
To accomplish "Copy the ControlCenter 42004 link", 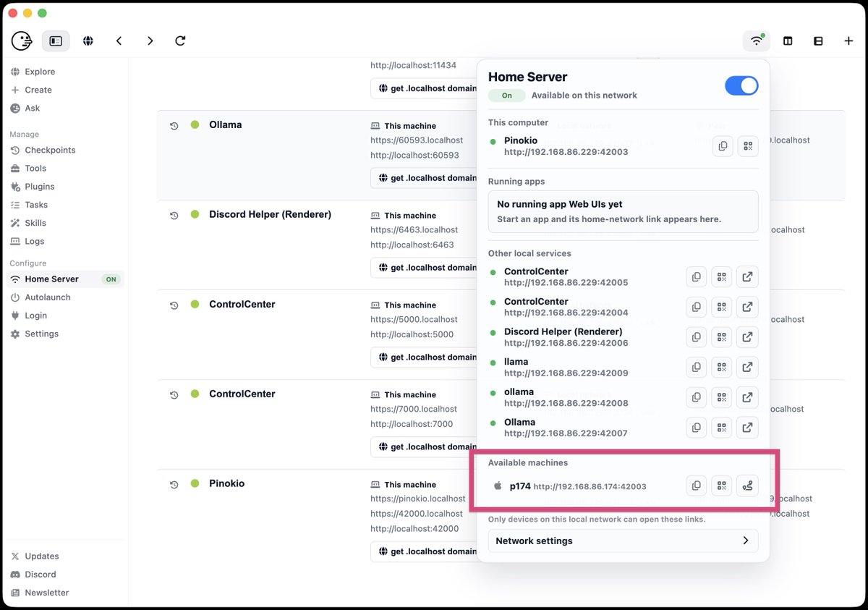I will point(697,307).
